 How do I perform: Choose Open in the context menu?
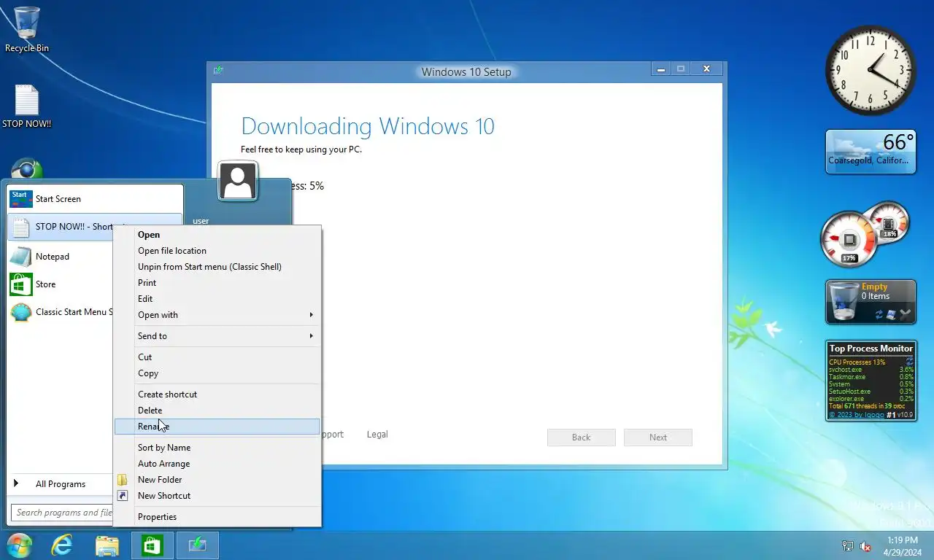pyautogui.click(x=217, y=235)
